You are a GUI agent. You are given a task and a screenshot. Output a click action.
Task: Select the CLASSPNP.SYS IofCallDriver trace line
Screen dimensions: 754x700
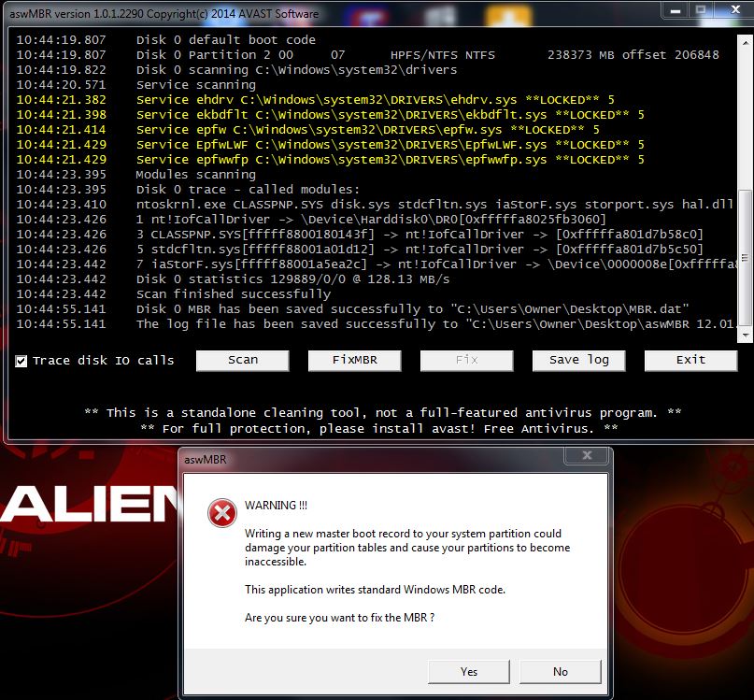pyautogui.click(x=360, y=235)
